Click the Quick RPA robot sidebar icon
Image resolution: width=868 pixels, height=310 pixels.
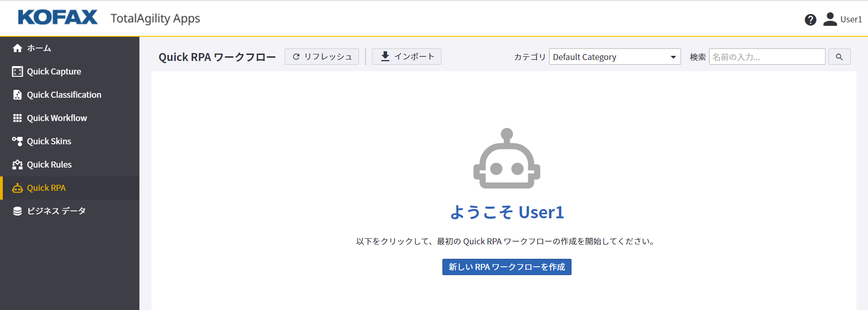pos(18,188)
